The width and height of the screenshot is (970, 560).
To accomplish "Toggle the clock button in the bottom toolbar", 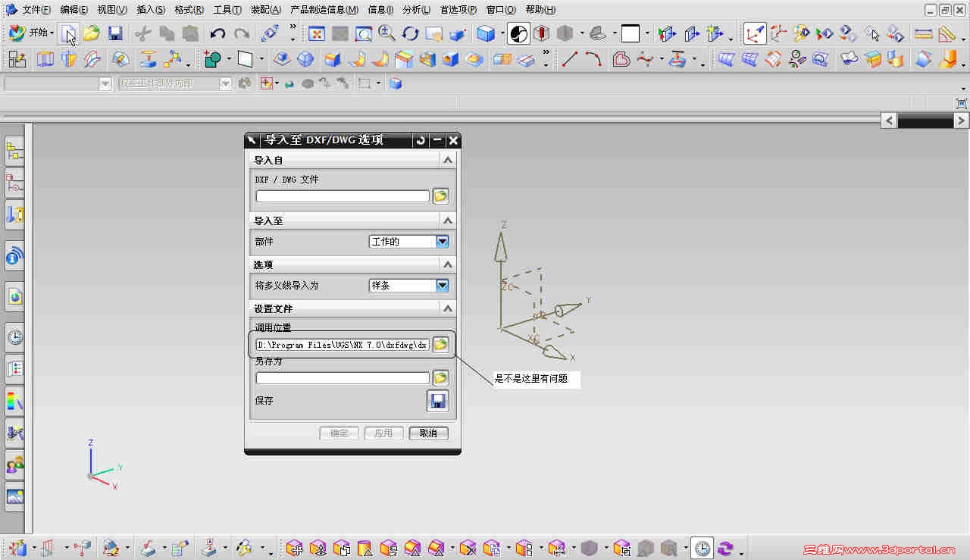I will [x=703, y=547].
